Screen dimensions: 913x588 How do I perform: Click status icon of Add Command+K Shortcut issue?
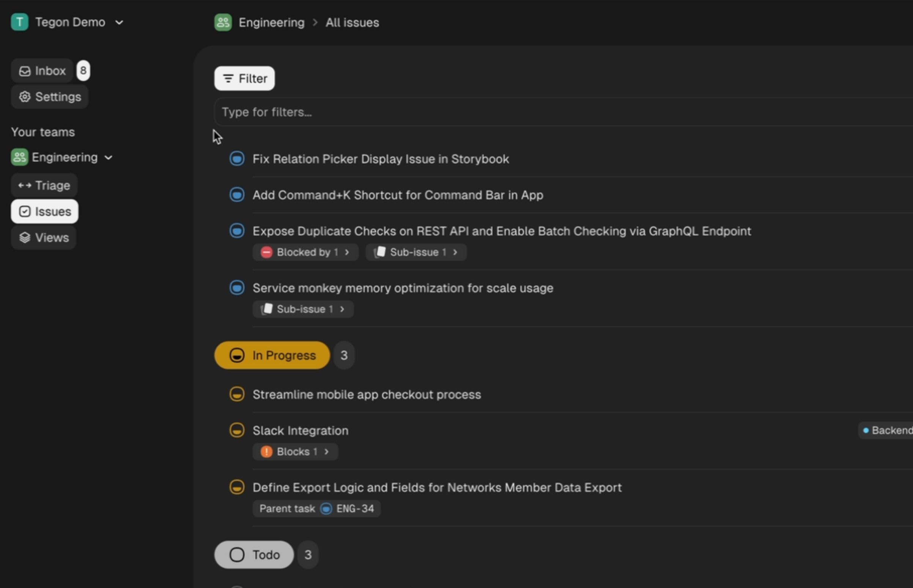coord(237,195)
